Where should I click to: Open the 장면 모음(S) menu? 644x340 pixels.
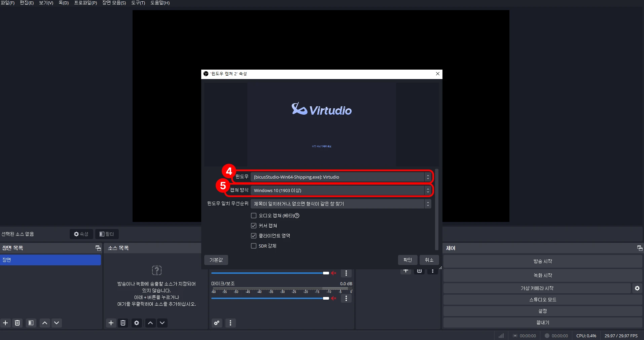(114, 3)
